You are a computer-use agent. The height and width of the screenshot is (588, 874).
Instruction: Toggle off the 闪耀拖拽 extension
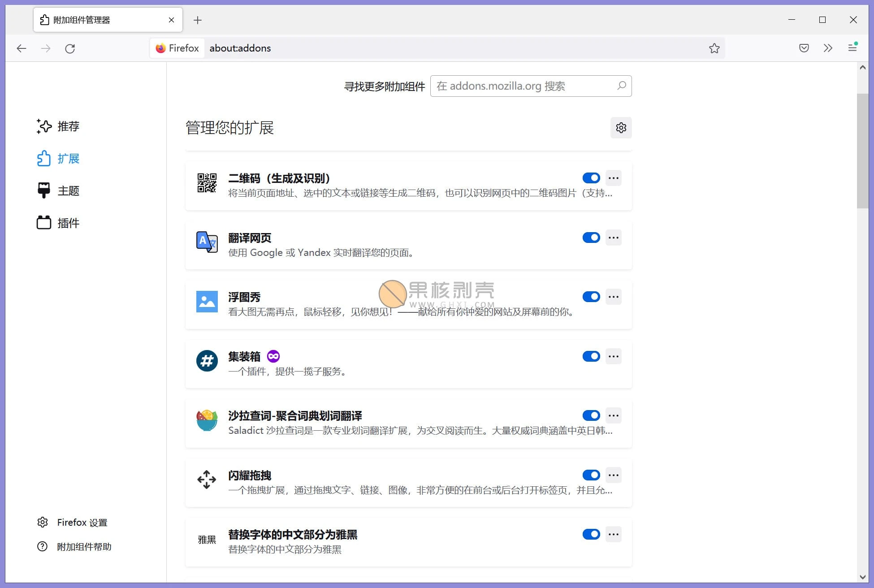591,475
